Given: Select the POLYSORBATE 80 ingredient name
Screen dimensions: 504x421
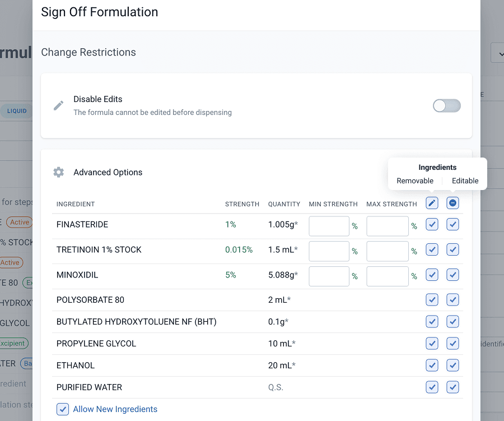Looking at the screenshot, I should 90,300.
